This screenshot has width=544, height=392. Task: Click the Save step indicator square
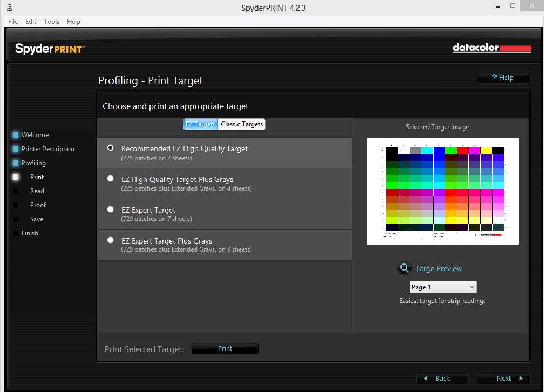coord(16,219)
